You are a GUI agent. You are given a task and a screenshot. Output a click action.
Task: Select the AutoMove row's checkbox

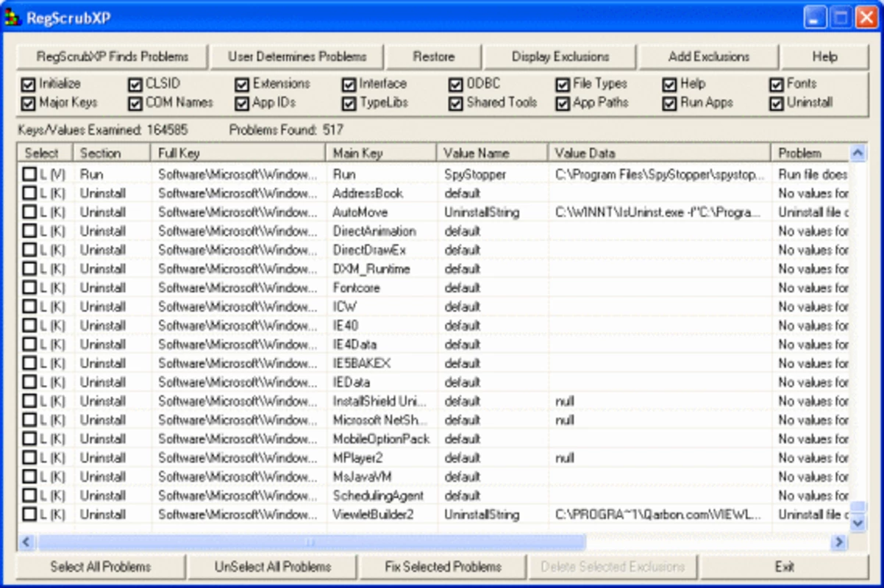click(x=29, y=212)
